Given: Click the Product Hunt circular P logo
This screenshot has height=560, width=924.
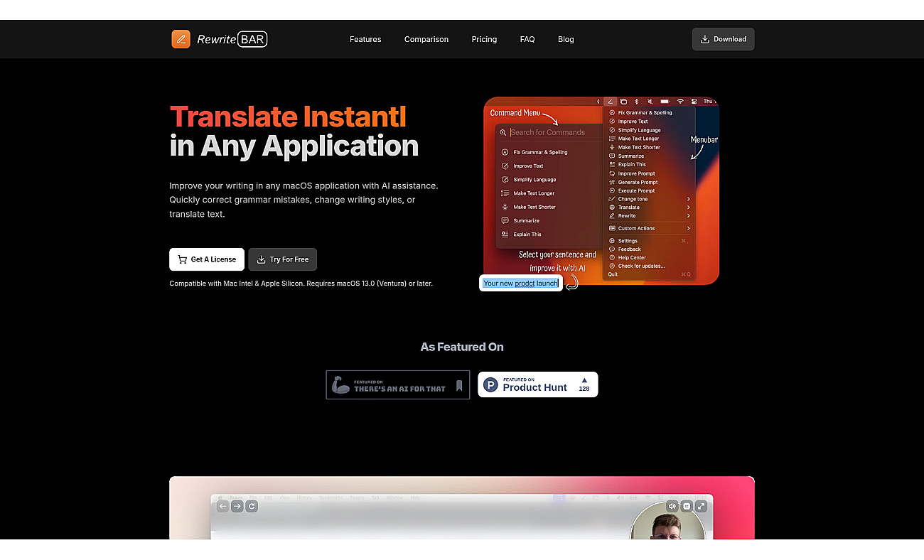Looking at the screenshot, I should tap(490, 385).
